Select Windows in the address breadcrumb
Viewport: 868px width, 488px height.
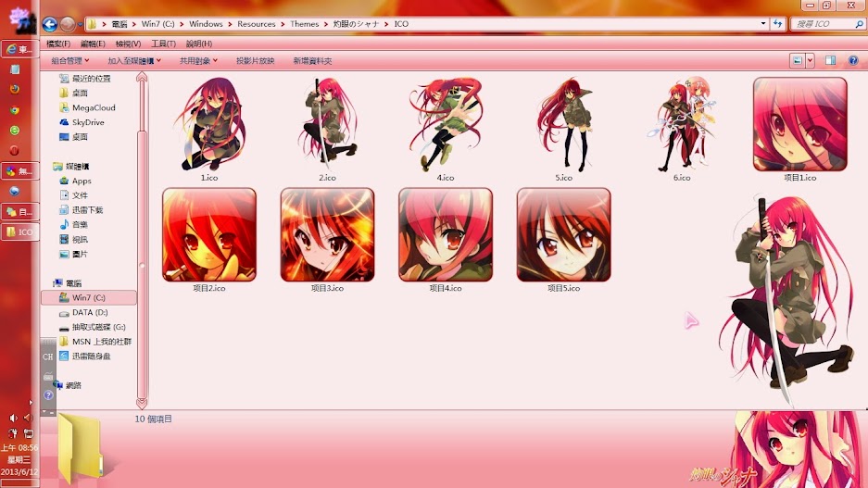pyautogui.click(x=206, y=24)
